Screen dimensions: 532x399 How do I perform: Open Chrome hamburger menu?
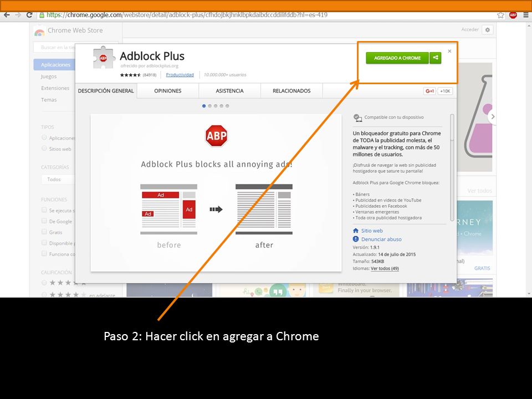tap(525, 15)
